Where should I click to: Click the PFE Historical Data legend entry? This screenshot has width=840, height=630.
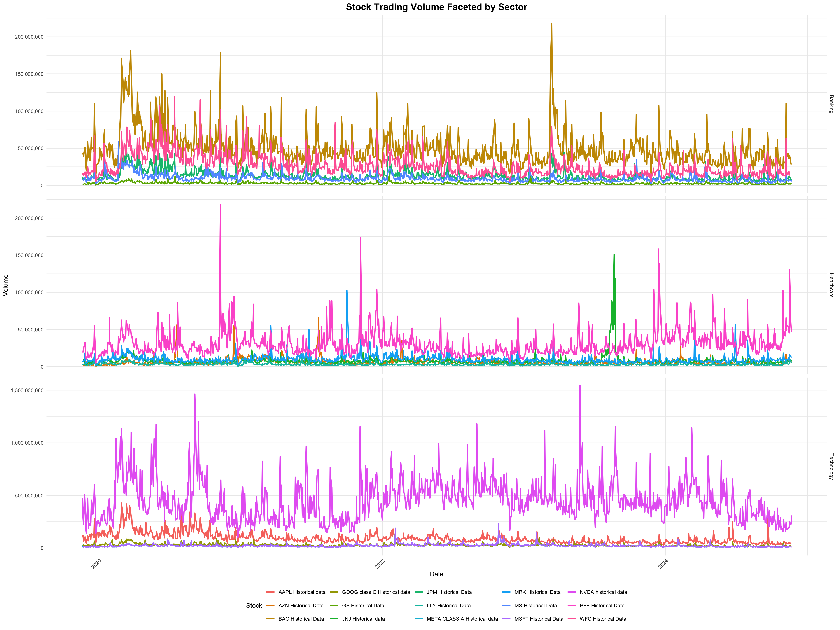[602, 605]
